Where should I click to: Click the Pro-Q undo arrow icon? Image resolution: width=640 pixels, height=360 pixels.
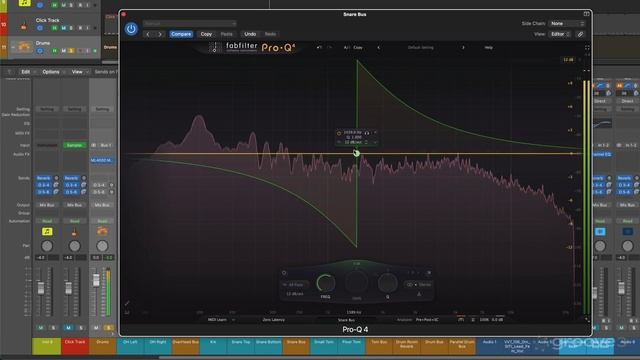pyautogui.click(x=319, y=48)
